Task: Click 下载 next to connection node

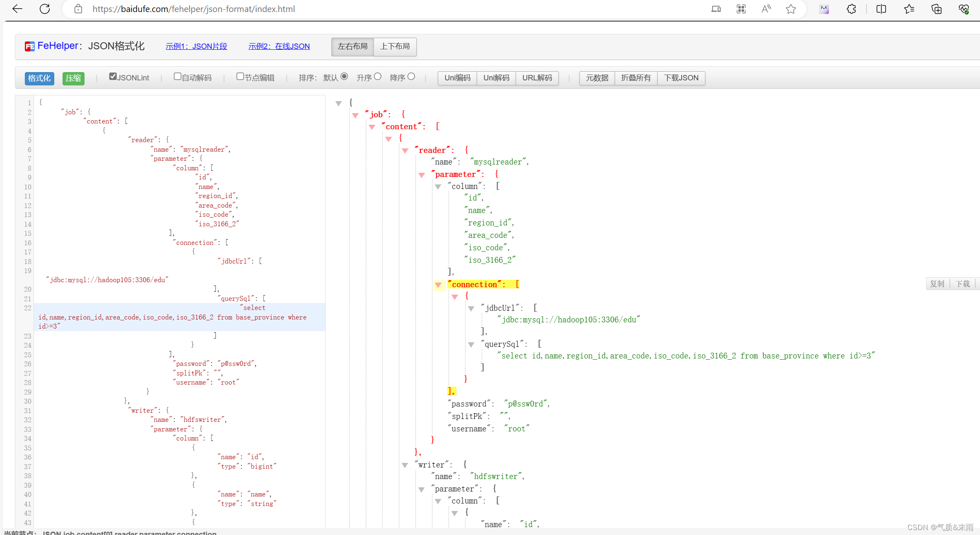Action: [963, 284]
